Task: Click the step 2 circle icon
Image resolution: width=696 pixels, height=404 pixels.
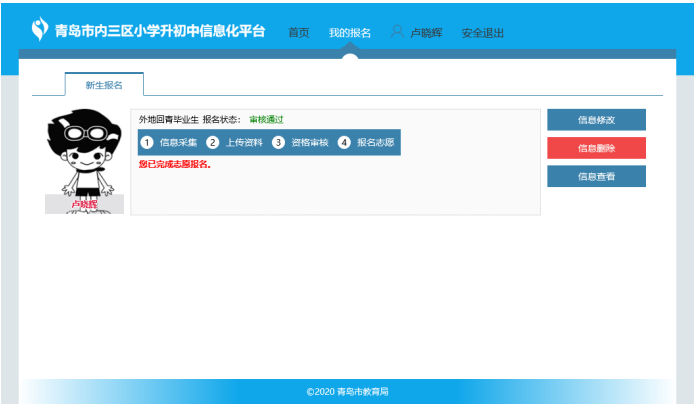Action: pyautogui.click(x=212, y=142)
